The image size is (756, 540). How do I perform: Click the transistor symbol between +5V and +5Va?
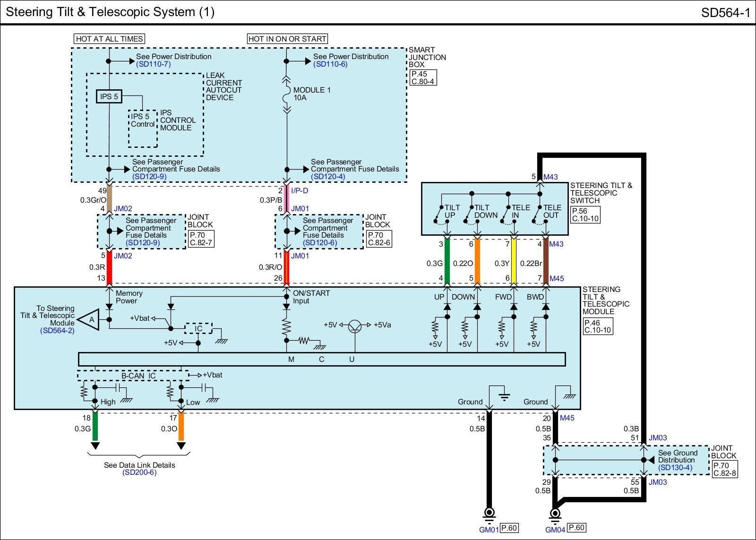[x=355, y=325]
